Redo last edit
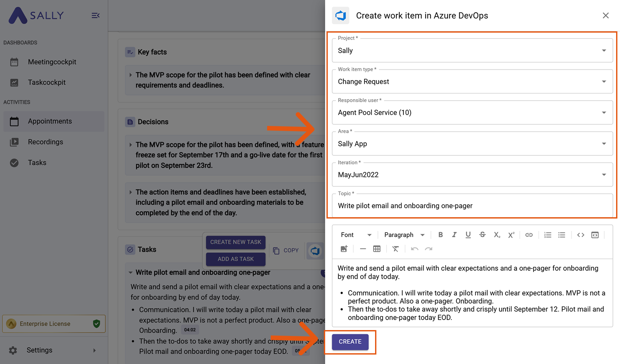 coord(429,249)
